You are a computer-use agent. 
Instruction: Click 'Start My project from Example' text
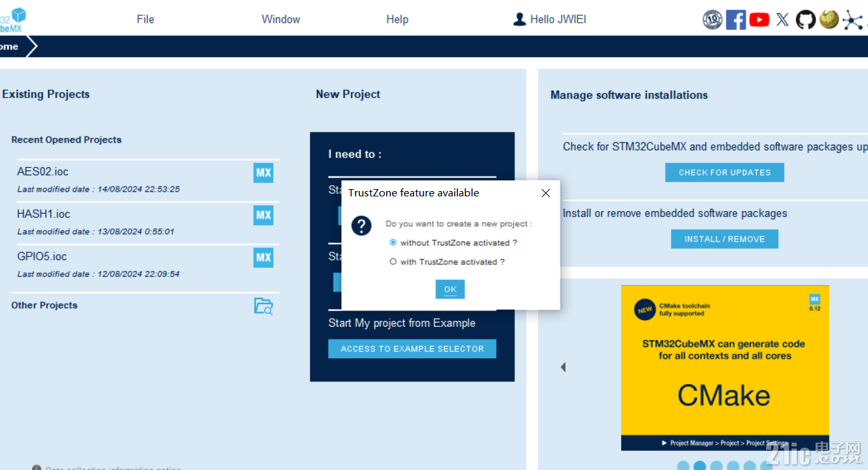coord(402,324)
